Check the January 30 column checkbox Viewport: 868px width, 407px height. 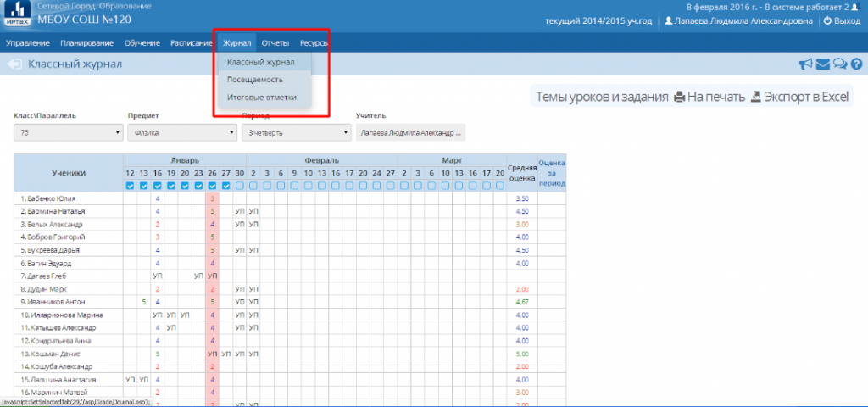coord(240,186)
